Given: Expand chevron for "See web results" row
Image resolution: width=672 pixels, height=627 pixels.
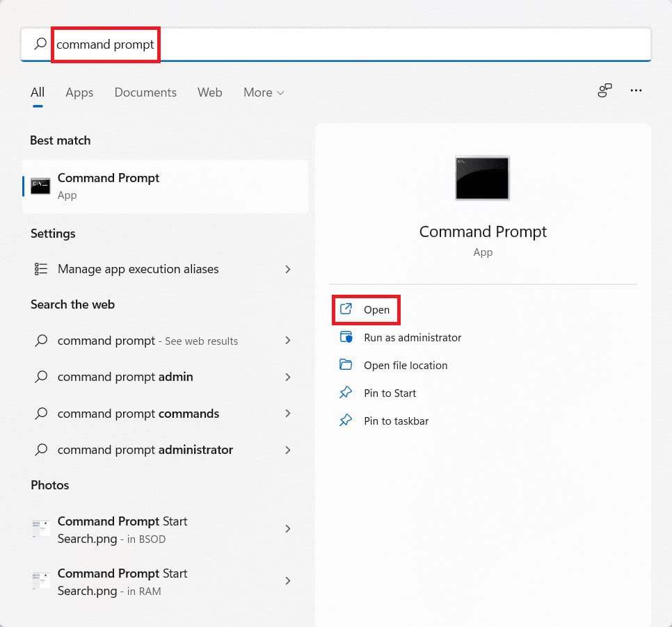Looking at the screenshot, I should pyautogui.click(x=288, y=341).
